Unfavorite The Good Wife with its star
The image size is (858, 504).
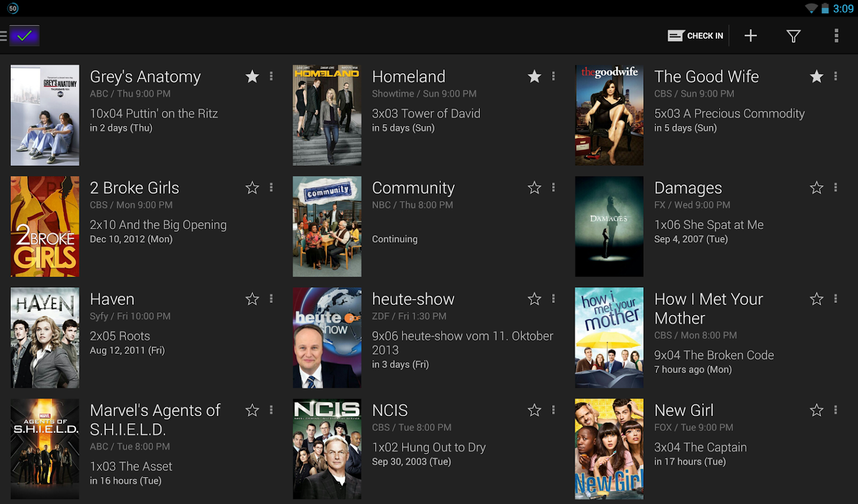(x=817, y=76)
